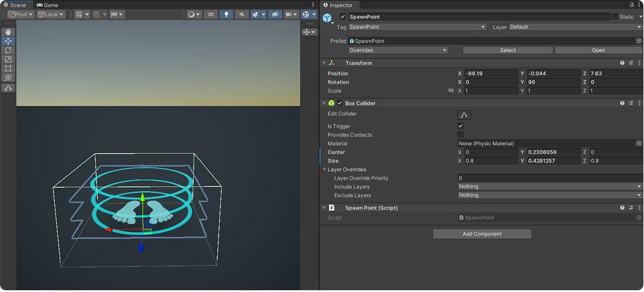Click the Position X input field
This screenshot has width=644, height=292.
(490, 73)
